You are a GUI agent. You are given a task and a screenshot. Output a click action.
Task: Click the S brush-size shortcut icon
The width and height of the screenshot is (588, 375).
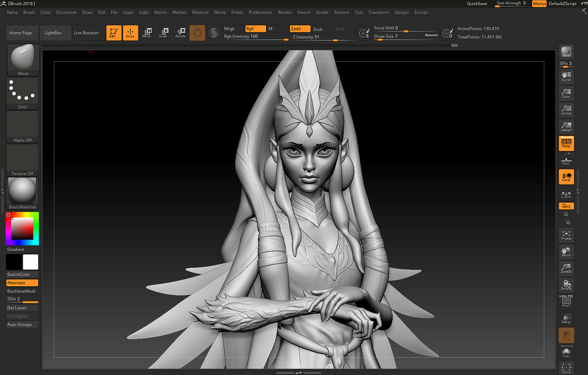pyautogui.click(x=364, y=33)
